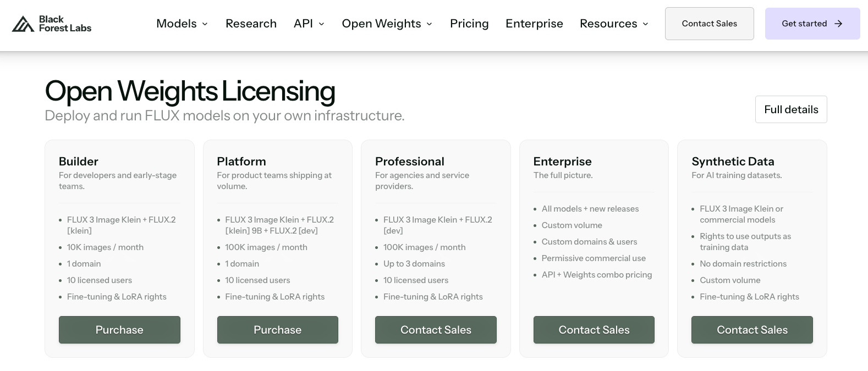The image size is (868, 371).
Task: Expand the Resources dropdown chevron
Action: point(646,24)
